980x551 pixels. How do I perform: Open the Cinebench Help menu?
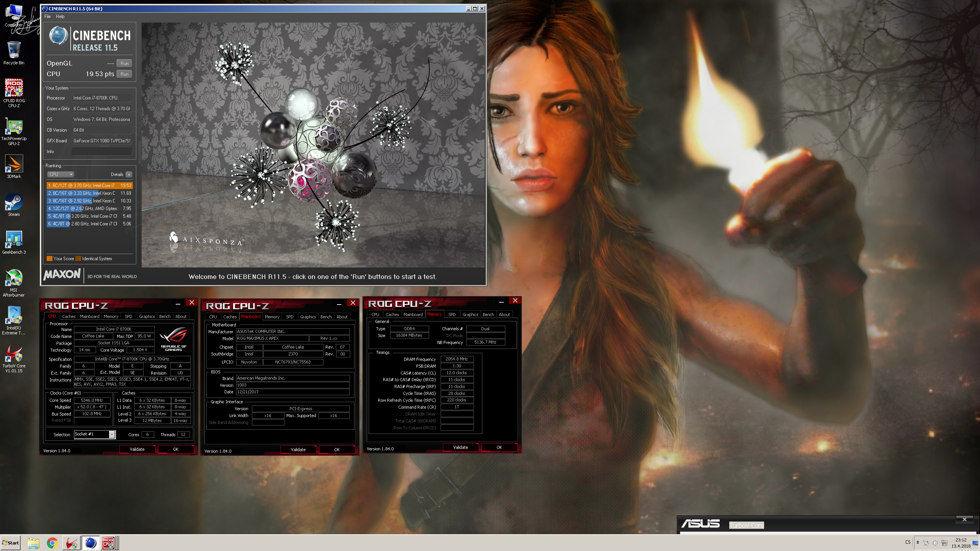(x=60, y=16)
